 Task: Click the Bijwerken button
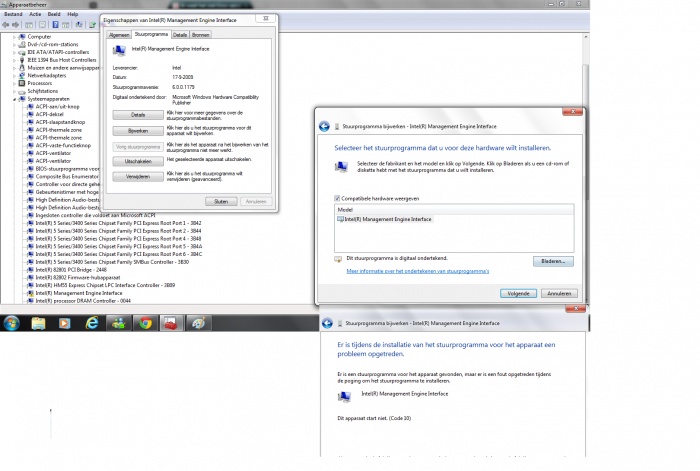[x=138, y=131]
